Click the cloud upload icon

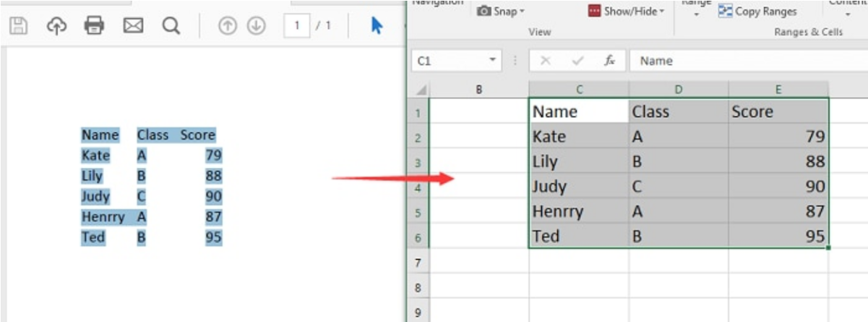[56, 26]
